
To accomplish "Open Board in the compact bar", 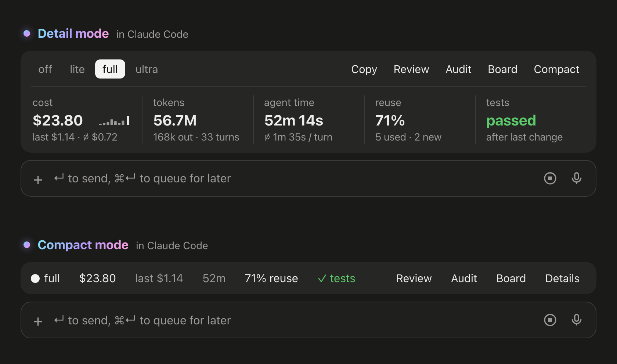I will coord(511,279).
